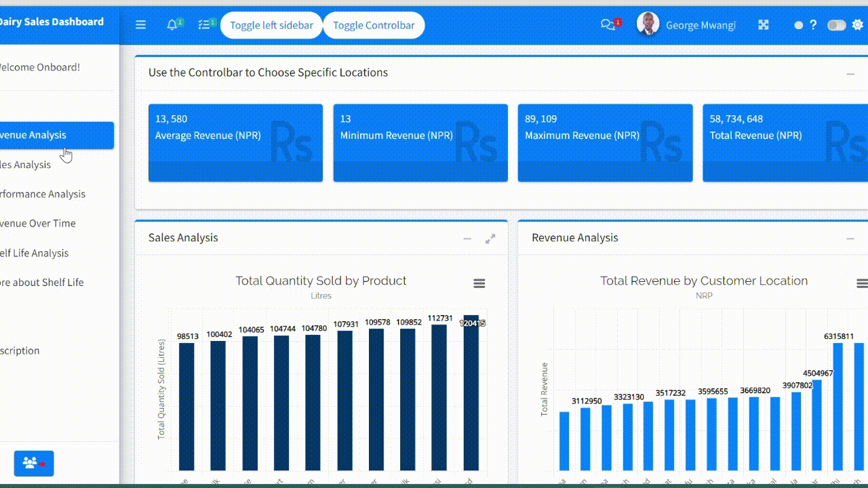Expand the Sales Analysis chart to full size
This screenshot has height=488, width=868.
tap(490, 239)
